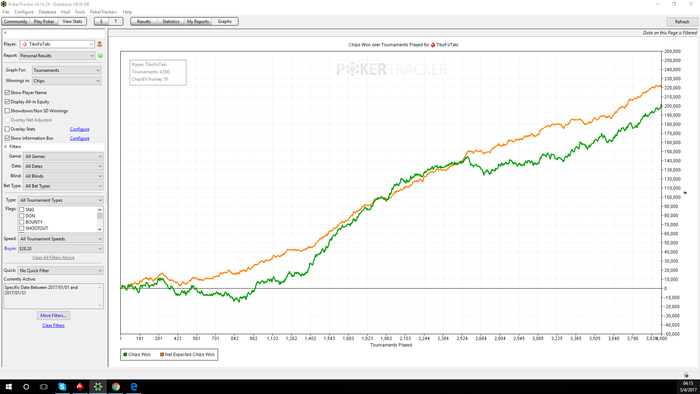Open the Game filter dropdown
The width and height of the screenshot is (700, 394).
(x=63, y=156)
